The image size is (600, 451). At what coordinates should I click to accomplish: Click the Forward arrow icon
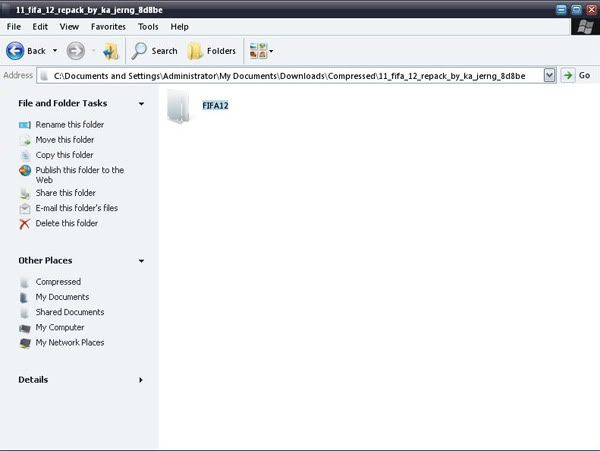coord(75,51)
